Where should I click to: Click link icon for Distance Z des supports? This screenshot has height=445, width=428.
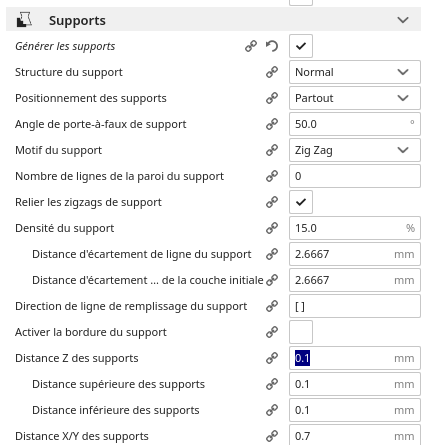pos(272,358)
